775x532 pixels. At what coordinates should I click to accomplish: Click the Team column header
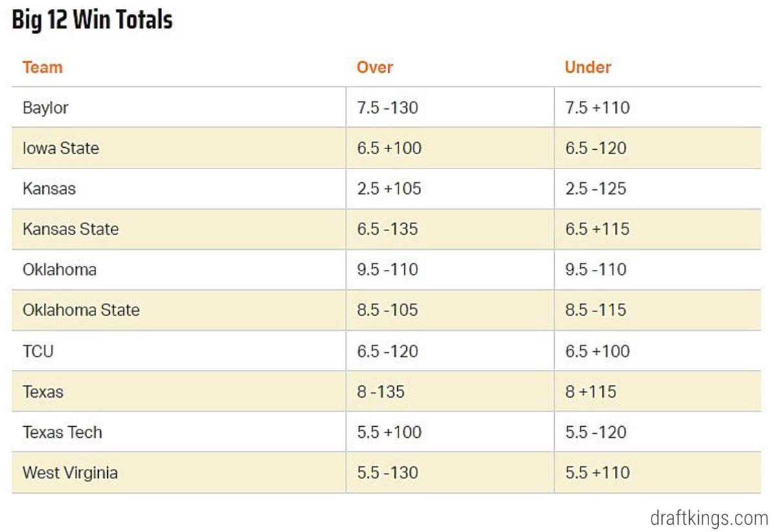43,67
